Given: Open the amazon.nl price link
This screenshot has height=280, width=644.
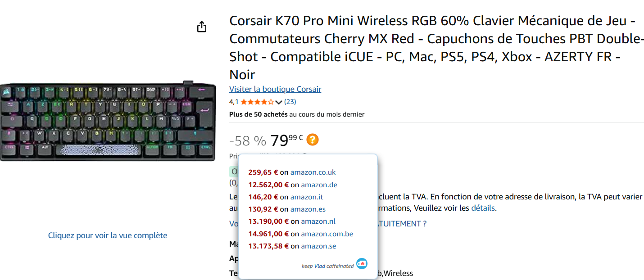Looking at the screenshot, I should 318,221.
